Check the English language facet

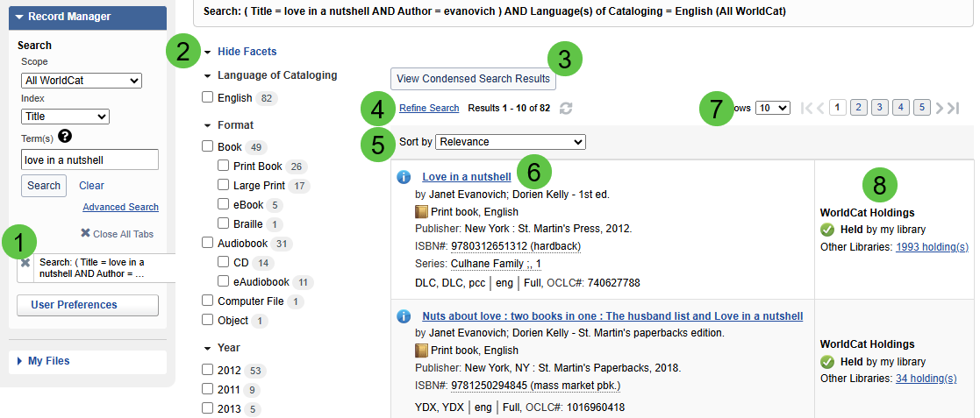[208, 97]
